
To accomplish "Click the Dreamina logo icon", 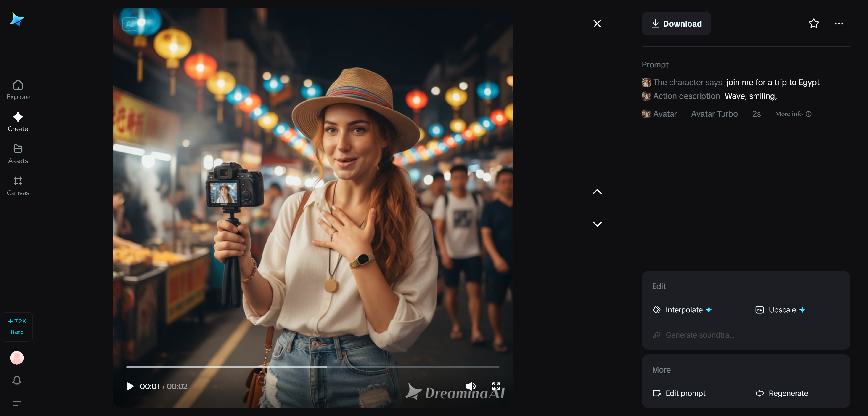I will click(17, 19).
